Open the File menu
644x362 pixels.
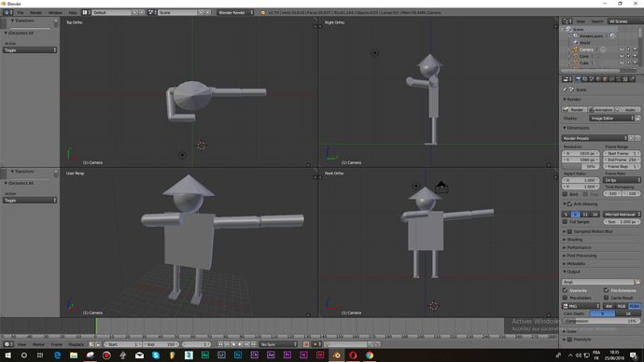(21, 13)
